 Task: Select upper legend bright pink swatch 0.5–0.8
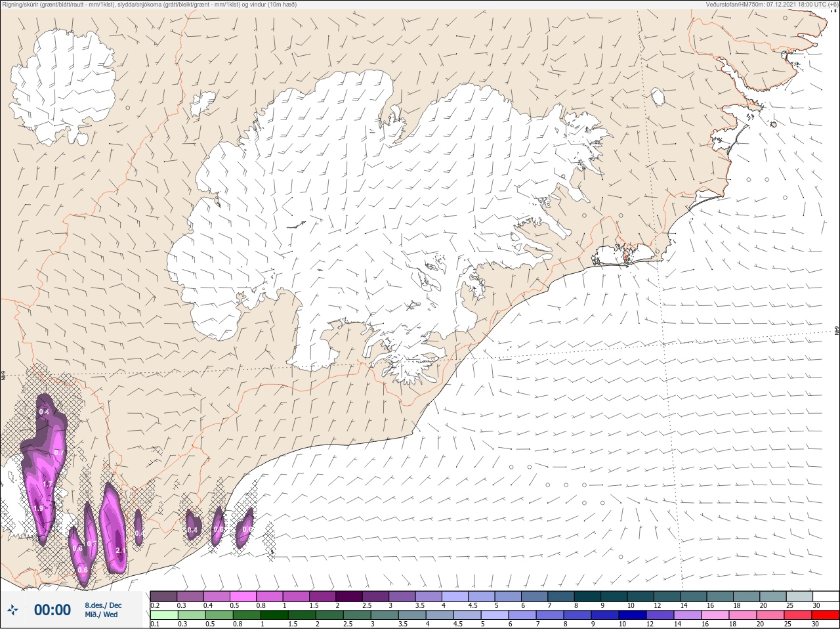point(244,596)
